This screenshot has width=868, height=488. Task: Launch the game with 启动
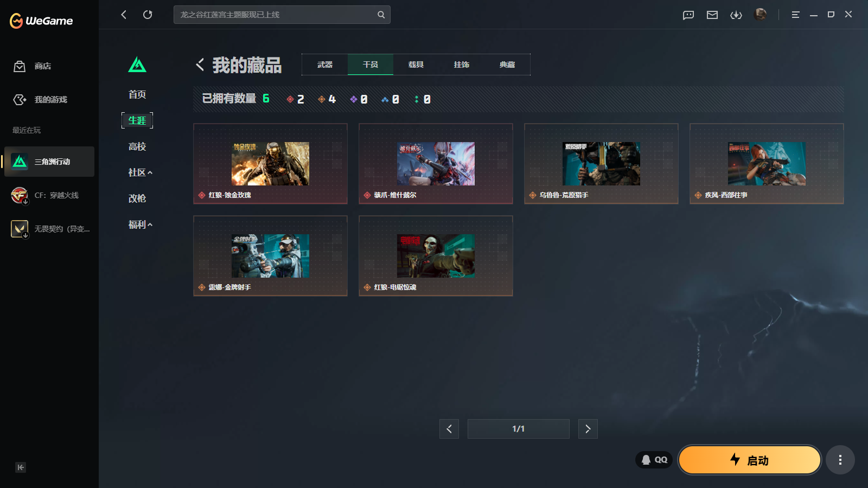coord(750,460)
